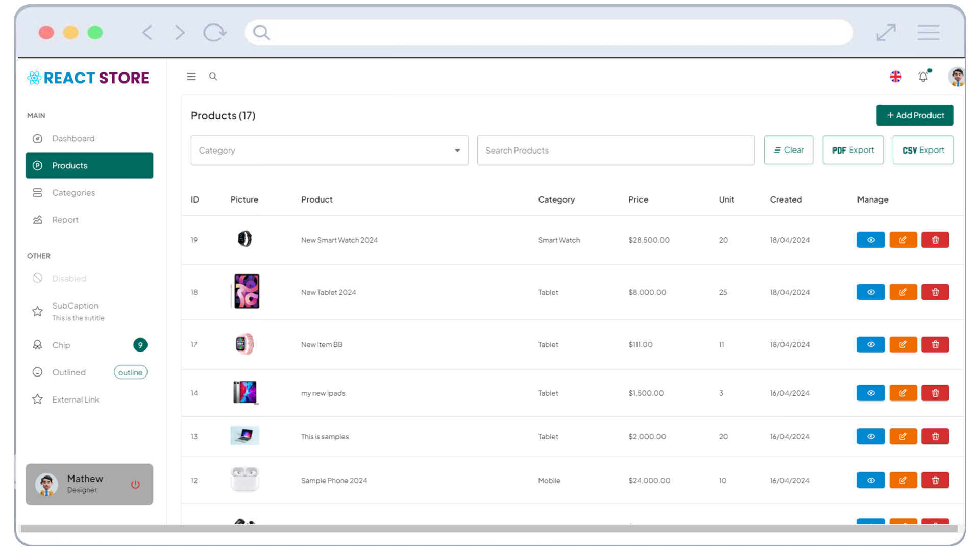The image size is (980, 551).
Task: Open External Link sidebar item
Action: [89, 399]
